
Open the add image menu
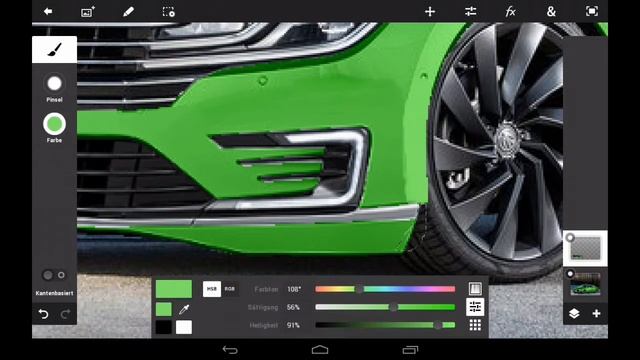tap(88, 11)
